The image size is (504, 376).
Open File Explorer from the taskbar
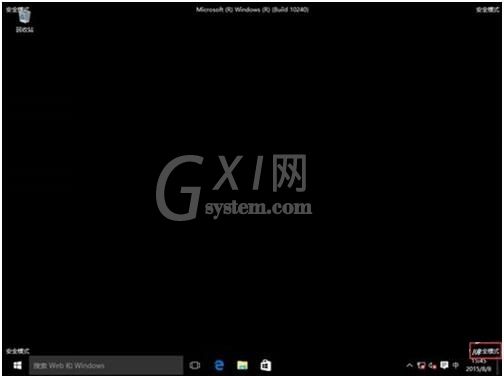[242, 366]
